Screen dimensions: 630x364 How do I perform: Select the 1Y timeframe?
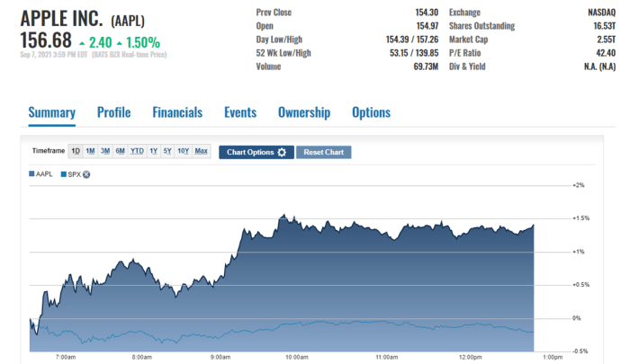coord(154,151)
